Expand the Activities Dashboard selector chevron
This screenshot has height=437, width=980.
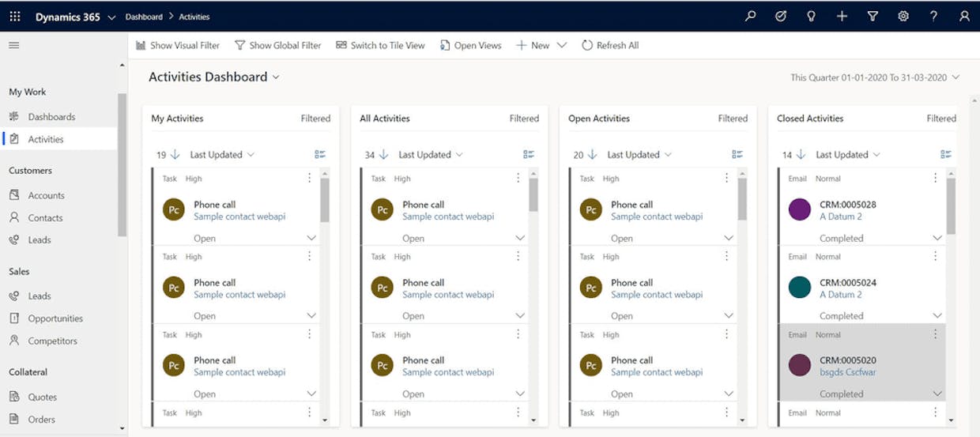point(276,77)
